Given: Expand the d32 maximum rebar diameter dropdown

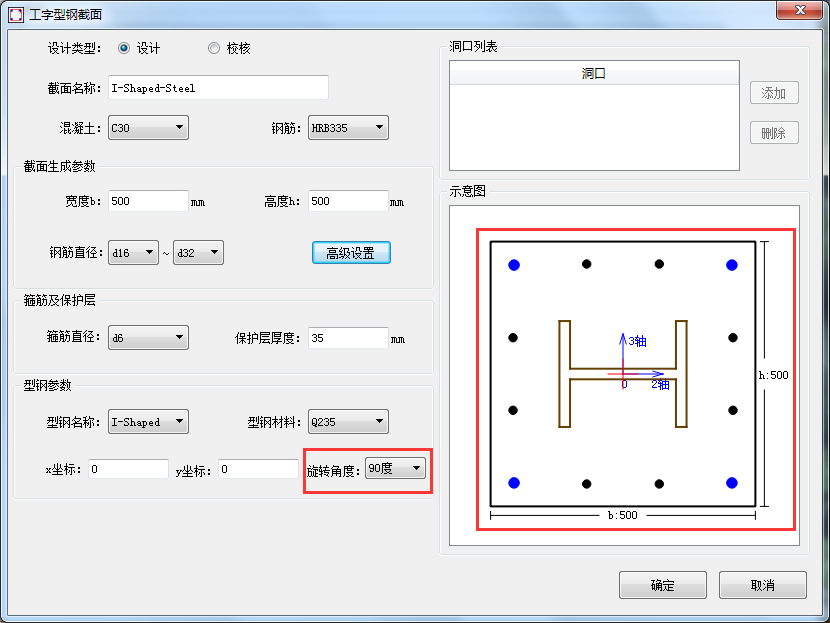Looking at the screenshot, I should (198, 253).
